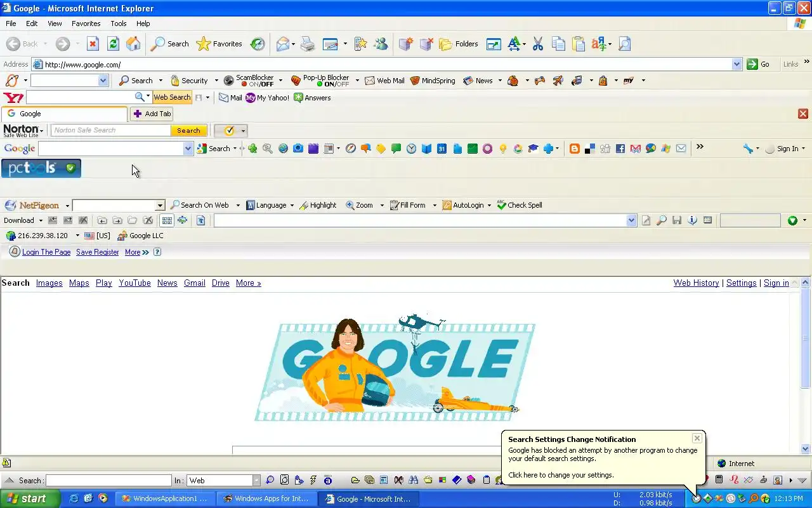Open the Zoom dropdown in NetPigeon bar
Image resolution: width=812 pixels, height=508 pixels.
pyautogui.click(x=382, y=205)
